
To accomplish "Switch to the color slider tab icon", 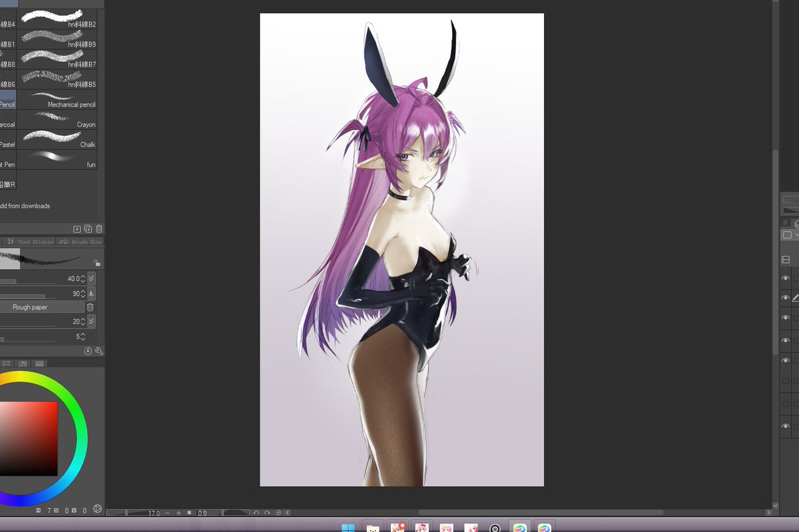I will pos(7,364).
